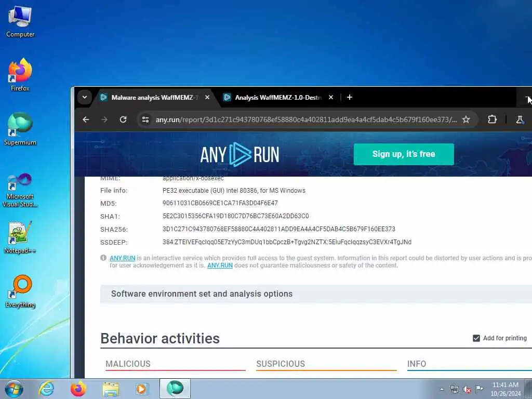Click the Chrome Labs flask icon
Image resolution: width=532 pixels, height=399 pixels.
(520, 119)
